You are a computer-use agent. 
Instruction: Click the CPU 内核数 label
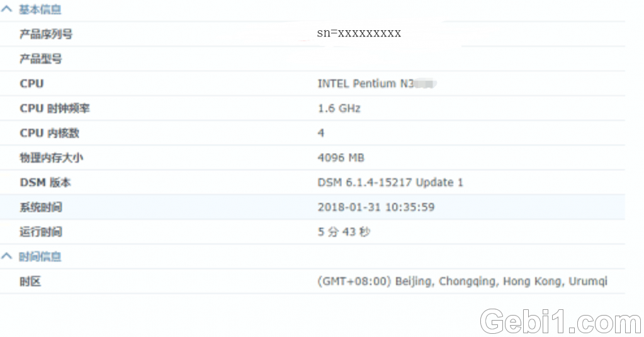coord(49,133)
